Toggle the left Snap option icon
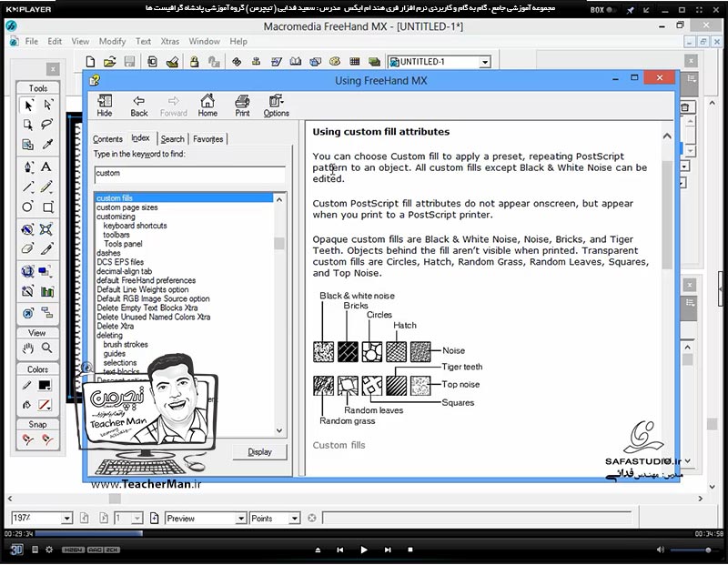The image size is (728, 565). tap(28, 439)
